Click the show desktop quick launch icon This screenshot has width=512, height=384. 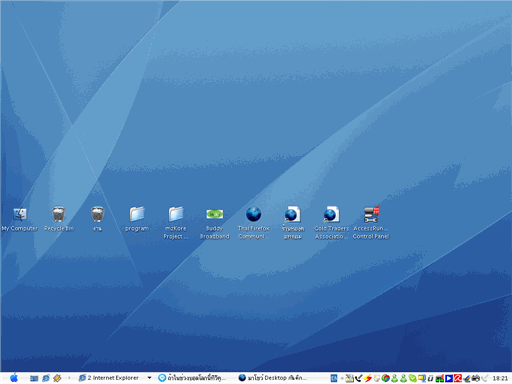click(x=34, y=378)
